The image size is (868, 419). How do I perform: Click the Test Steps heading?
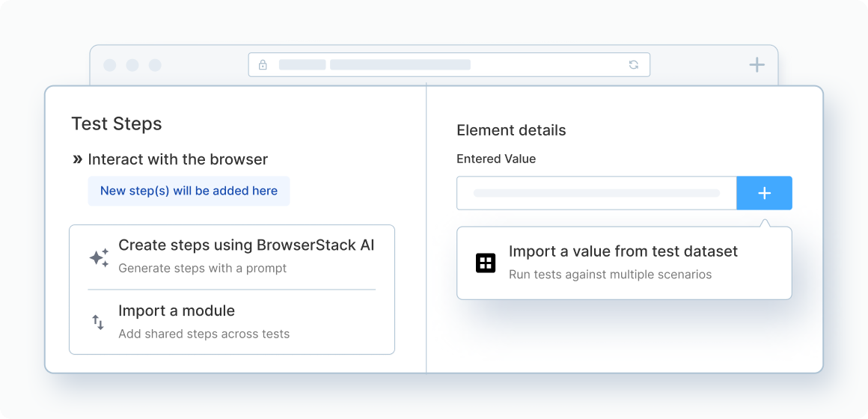point(117,124)
